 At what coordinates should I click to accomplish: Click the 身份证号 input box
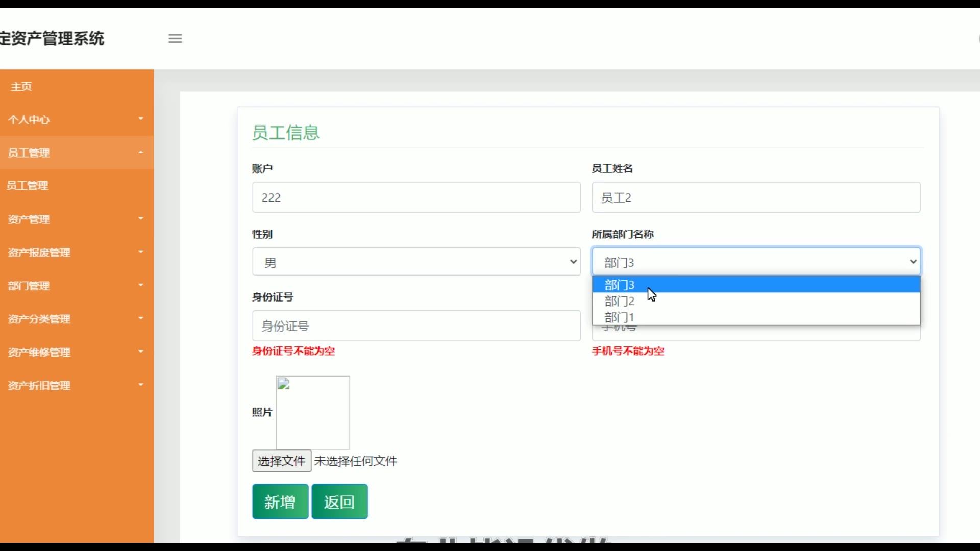point(416,326)
